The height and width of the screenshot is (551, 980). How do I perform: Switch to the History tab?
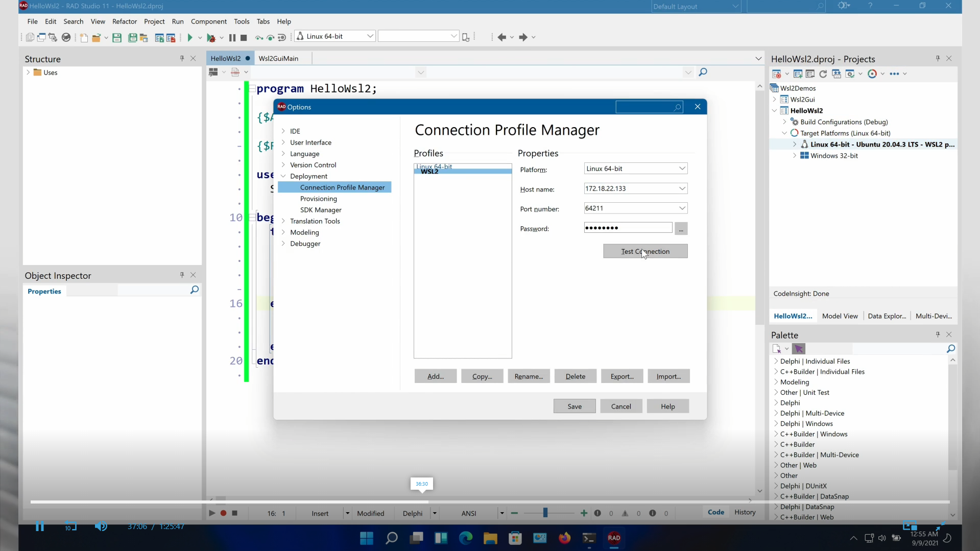tap(745, 512)
